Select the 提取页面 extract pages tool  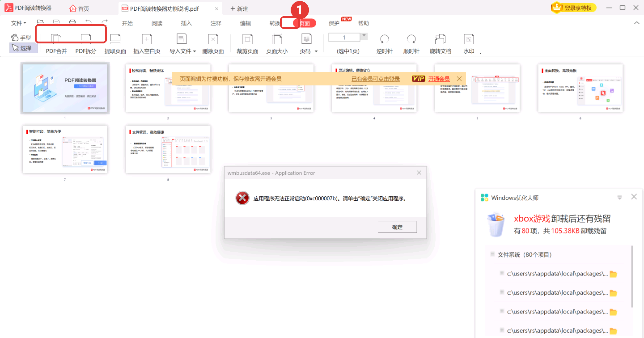point(115,44)
